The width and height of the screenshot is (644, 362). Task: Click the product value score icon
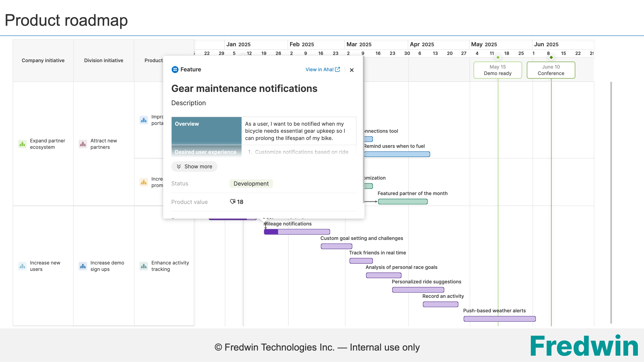point(233,202)
